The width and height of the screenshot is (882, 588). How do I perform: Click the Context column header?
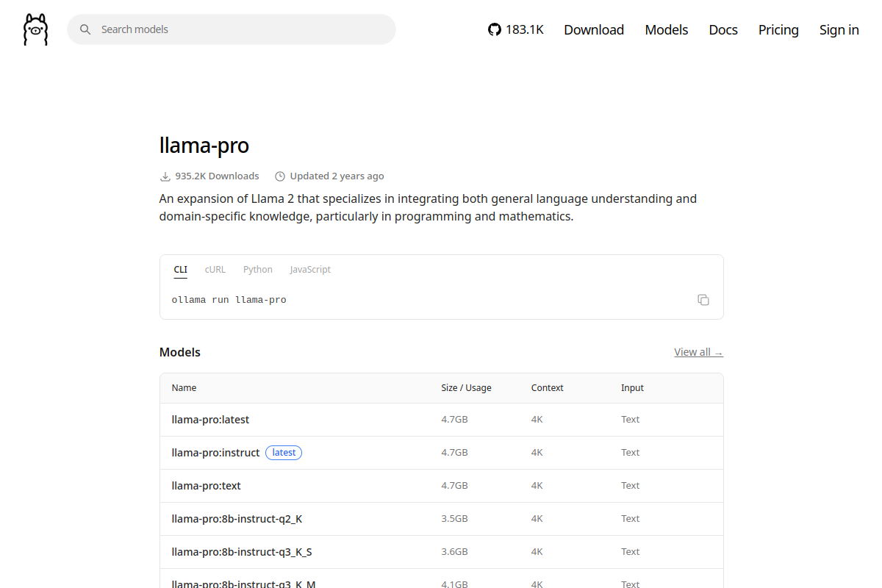click(548, 388)
